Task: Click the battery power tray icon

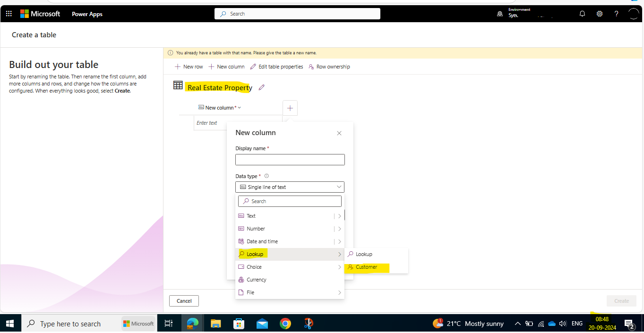Action: [x=529, y=324]
